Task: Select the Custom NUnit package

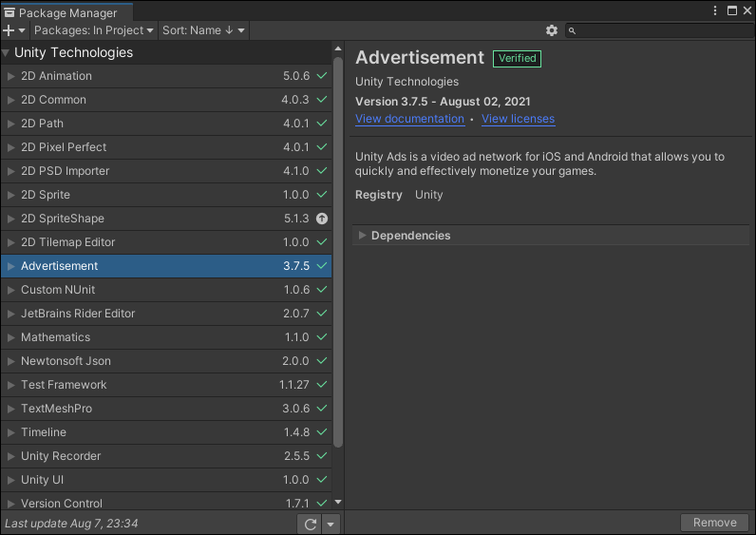Action: point(166,290)
